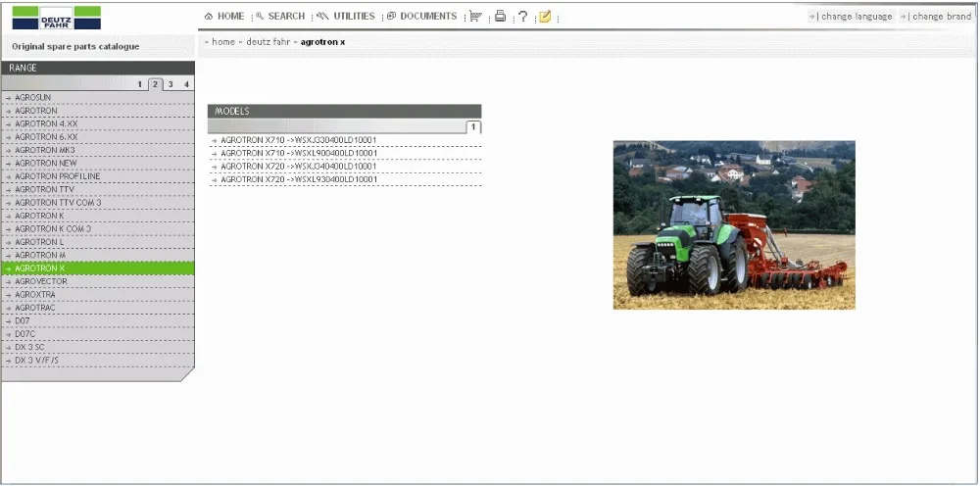Click 'home' in breadcrumb
Screen dimensions: 980x486
(223, 42)
